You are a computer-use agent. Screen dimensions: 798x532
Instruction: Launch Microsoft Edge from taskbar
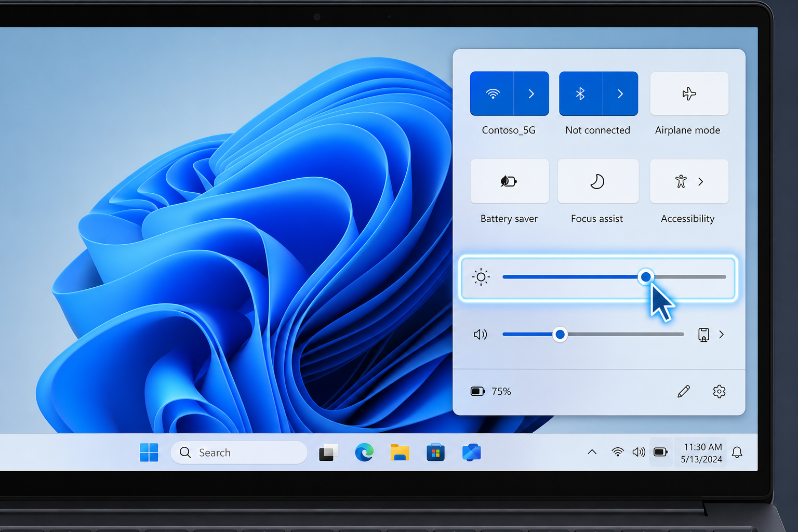click(x=364, y=453)
